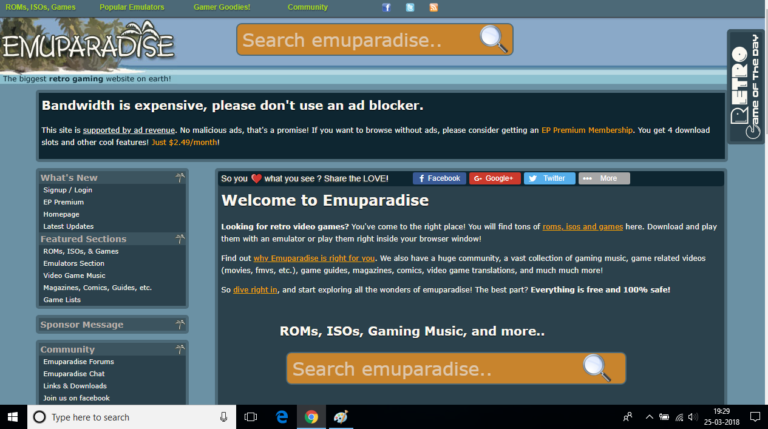Open ROMs, ISOs, & Games sidebar link
This screenshot has width=768, height=429.
(x=81, y=251)
